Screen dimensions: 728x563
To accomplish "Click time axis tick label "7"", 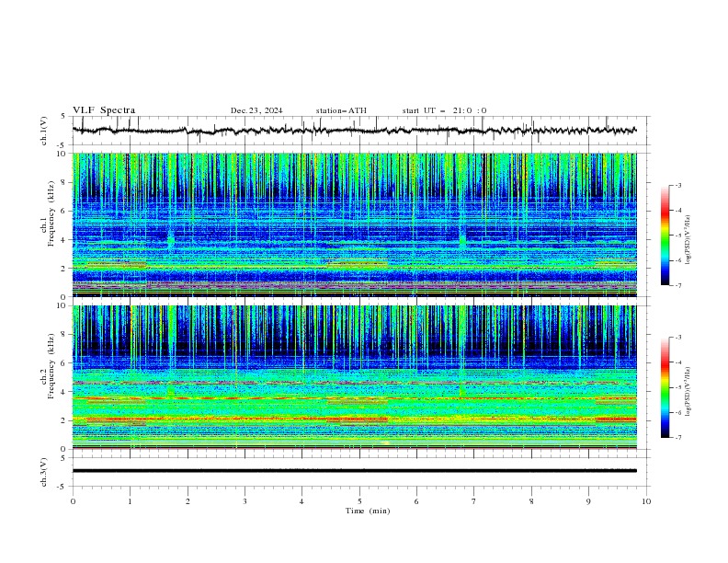I will pos(474,501).
